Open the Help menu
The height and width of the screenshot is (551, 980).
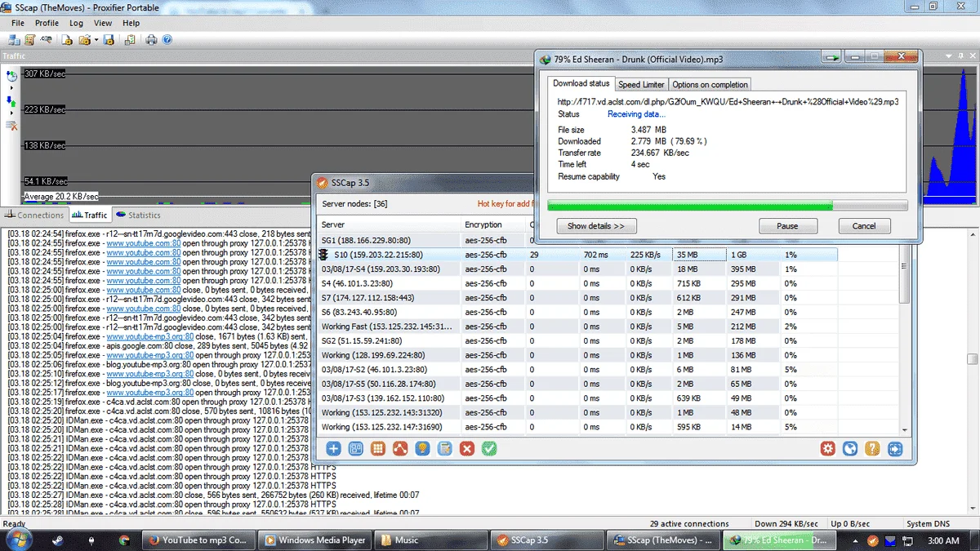click(x=131, y=23)
